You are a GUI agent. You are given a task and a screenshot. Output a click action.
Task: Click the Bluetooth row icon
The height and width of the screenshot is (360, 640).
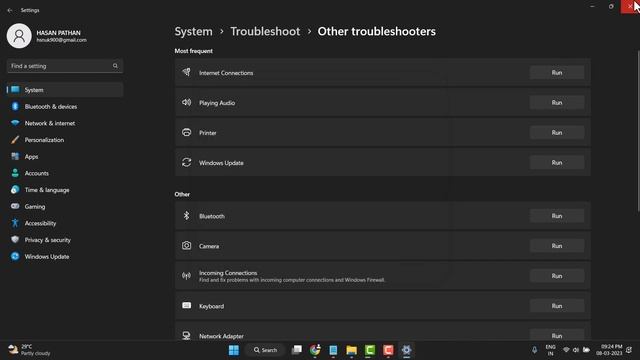tap(187, 216)
